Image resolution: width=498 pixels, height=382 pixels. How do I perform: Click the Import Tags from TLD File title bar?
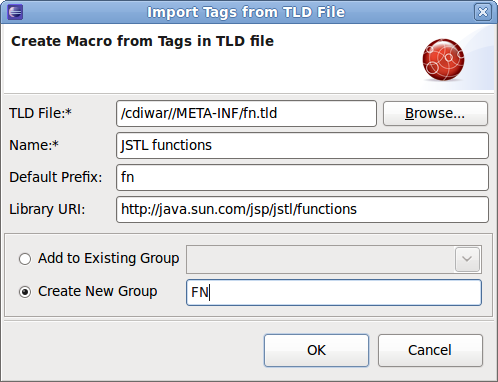(x=246, y=12)
